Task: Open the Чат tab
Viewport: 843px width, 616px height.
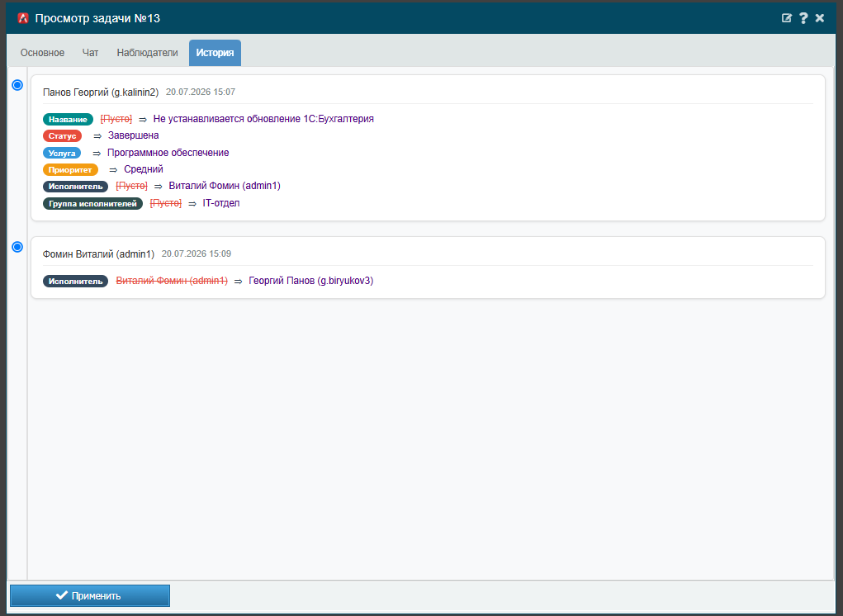Action: [x=90, y=53]
